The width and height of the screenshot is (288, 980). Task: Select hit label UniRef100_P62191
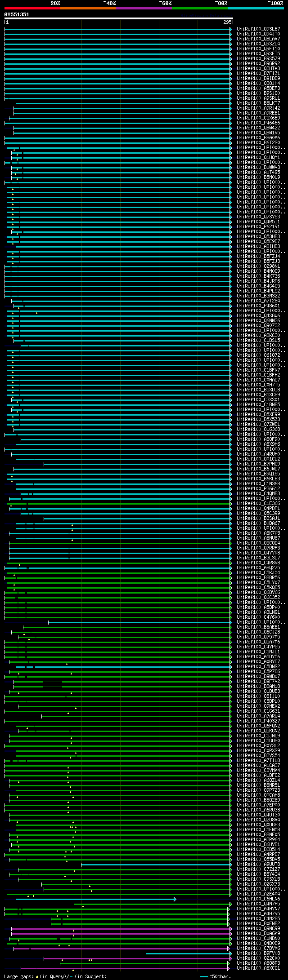258,227
